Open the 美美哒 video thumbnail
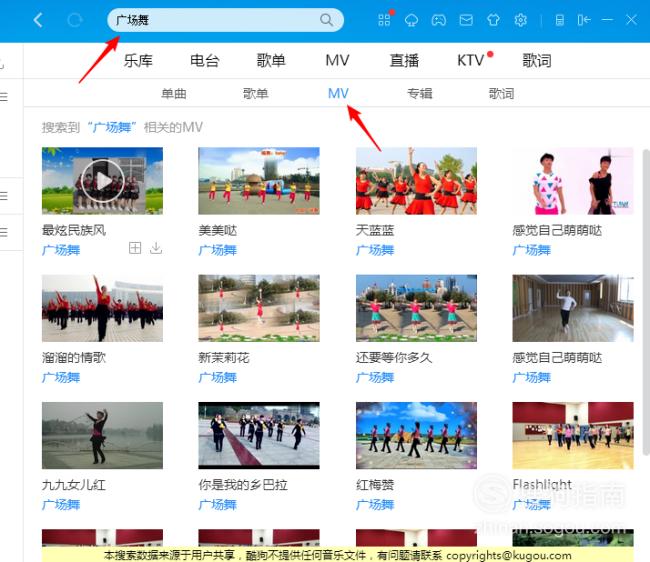This screenshot has width=650, height=562. [259, 181]
